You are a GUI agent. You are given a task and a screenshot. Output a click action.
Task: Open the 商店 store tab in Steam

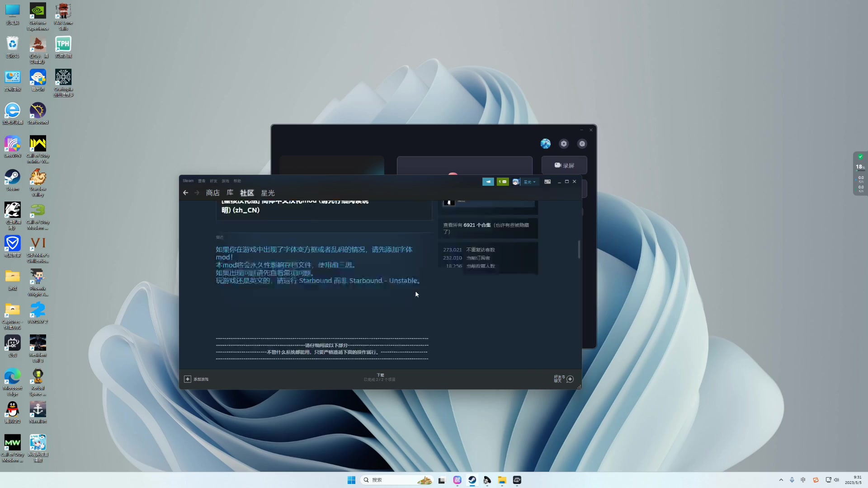(x=213, y=193)
